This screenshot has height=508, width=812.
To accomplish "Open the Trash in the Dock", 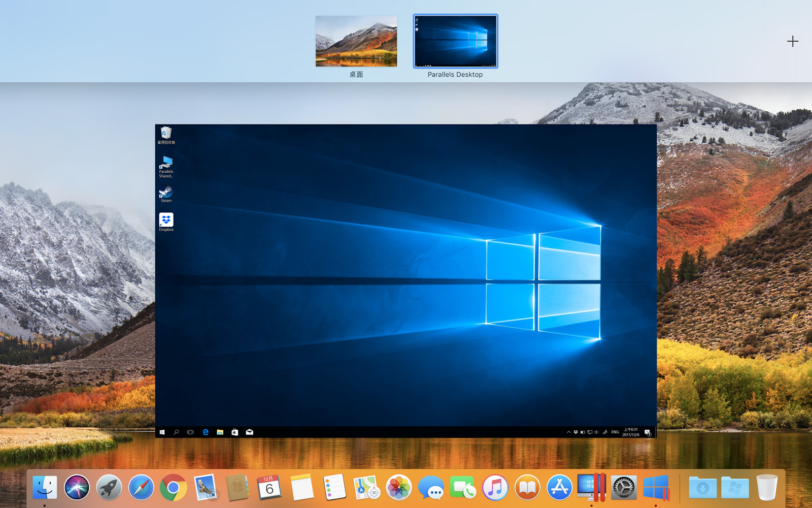I will [767, 488].
